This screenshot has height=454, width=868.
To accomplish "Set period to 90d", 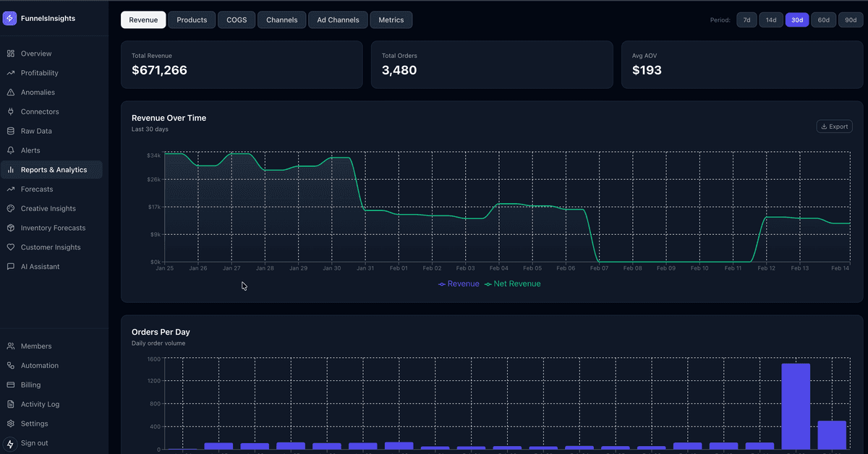I will (x=851, y=20).
